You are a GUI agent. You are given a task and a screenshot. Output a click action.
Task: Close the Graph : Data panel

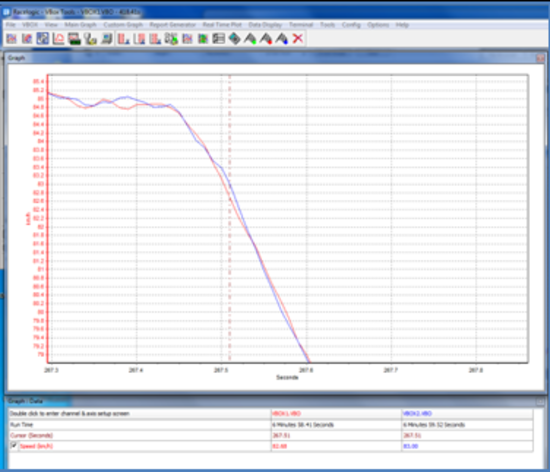[x=540, y=401]
